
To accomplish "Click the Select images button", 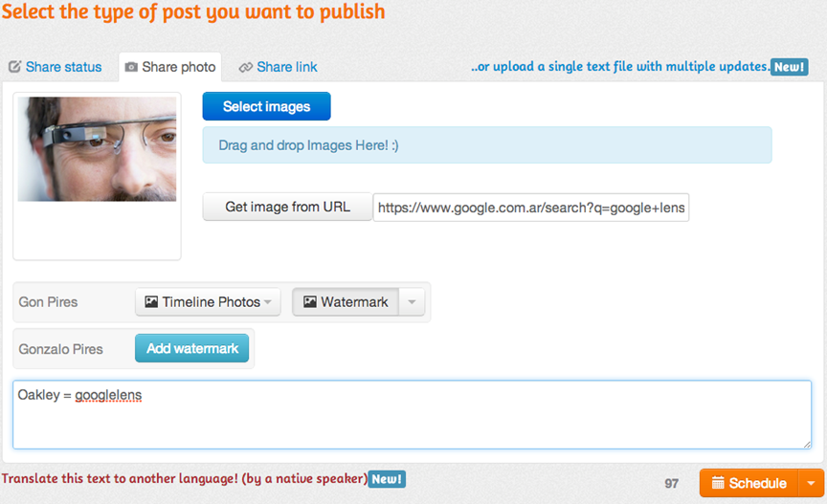I will [266, 106].
